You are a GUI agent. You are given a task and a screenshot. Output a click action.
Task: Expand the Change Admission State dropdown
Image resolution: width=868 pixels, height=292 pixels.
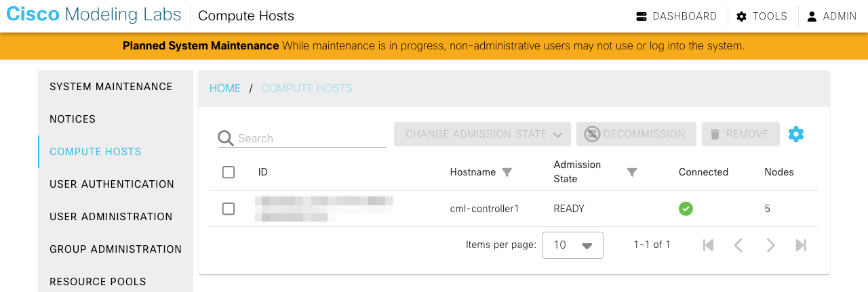pyautogui.click(x=483, y=134)
